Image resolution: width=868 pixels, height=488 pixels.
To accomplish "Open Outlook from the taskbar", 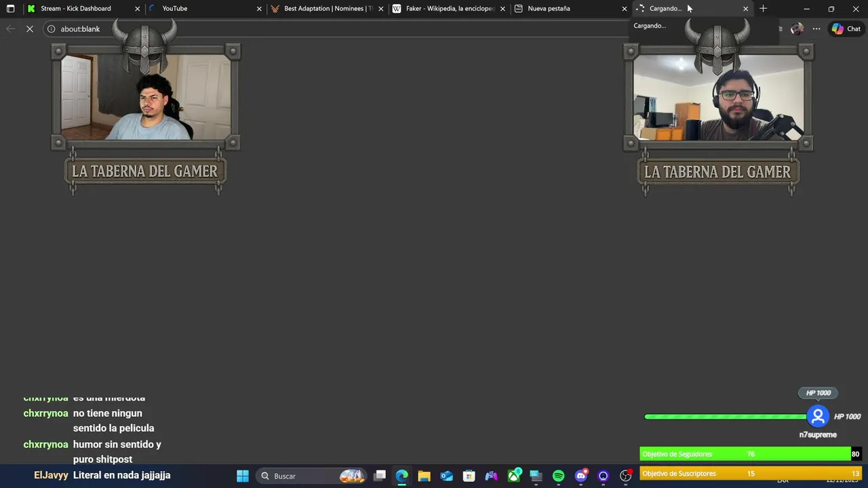I will [447, 476].
